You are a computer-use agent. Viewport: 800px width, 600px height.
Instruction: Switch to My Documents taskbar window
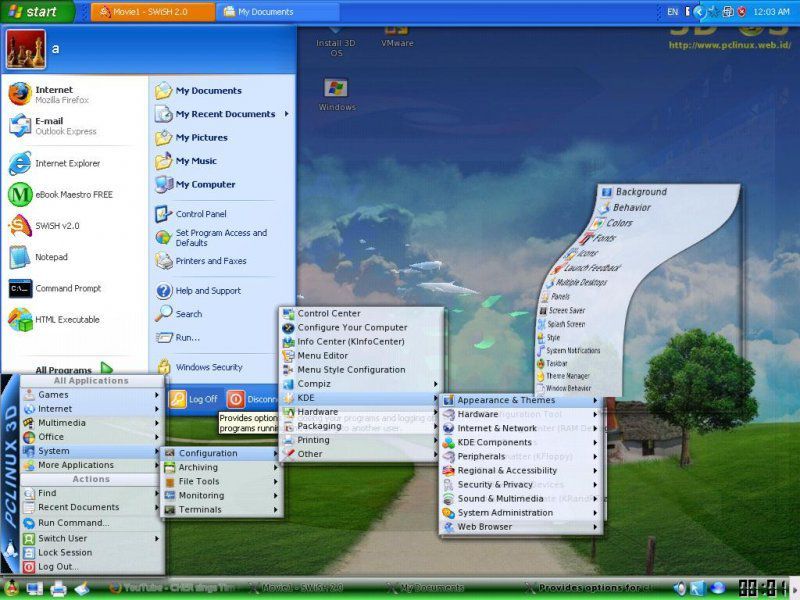[265, 12]
